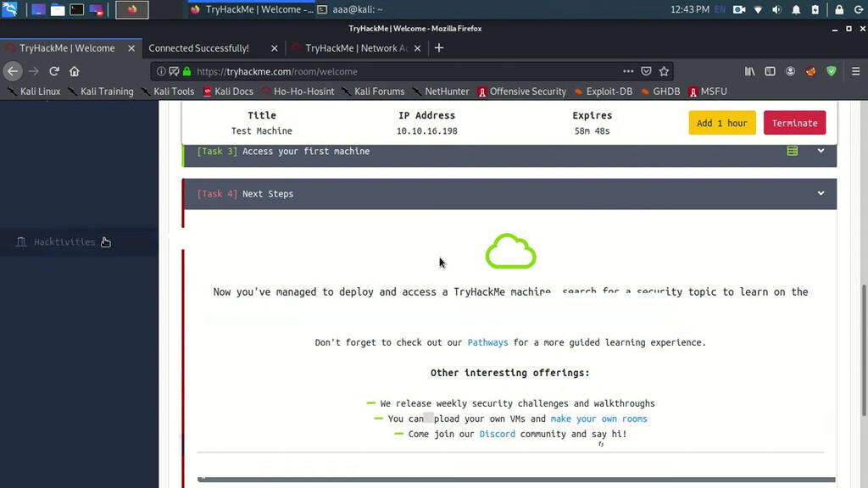Launch the terminal from the taskbar

tap(76, 8)
